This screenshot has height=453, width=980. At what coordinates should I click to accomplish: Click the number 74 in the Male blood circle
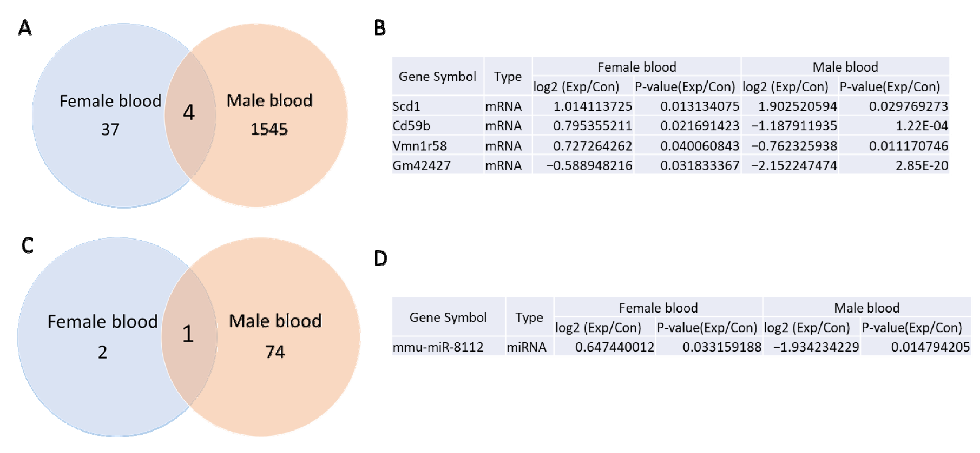[275, 352]
